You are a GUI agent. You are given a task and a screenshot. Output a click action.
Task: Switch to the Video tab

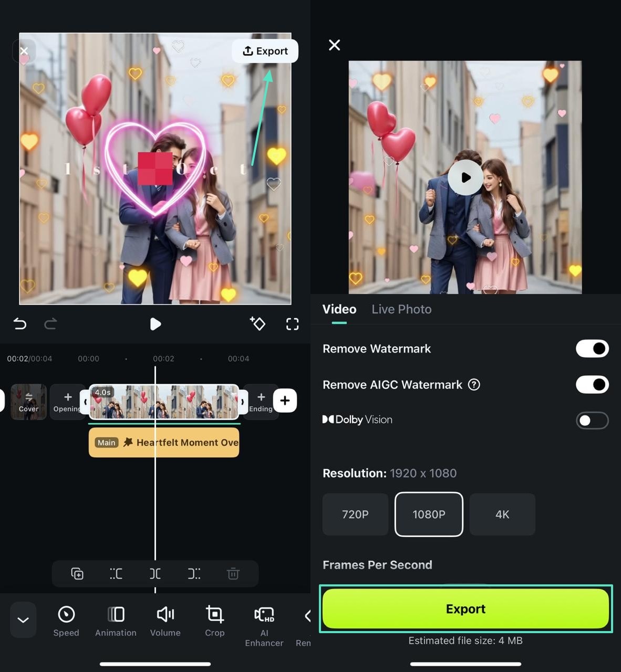[339, 309]
